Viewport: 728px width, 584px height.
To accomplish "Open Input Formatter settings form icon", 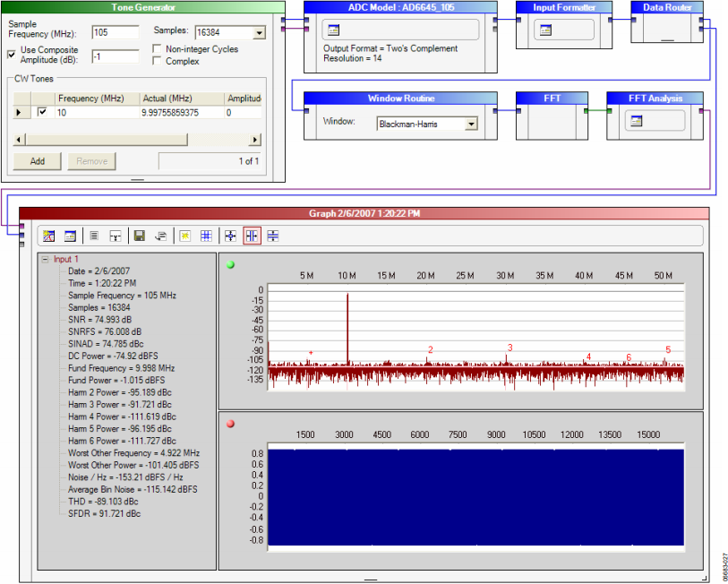I will [545, 30].
